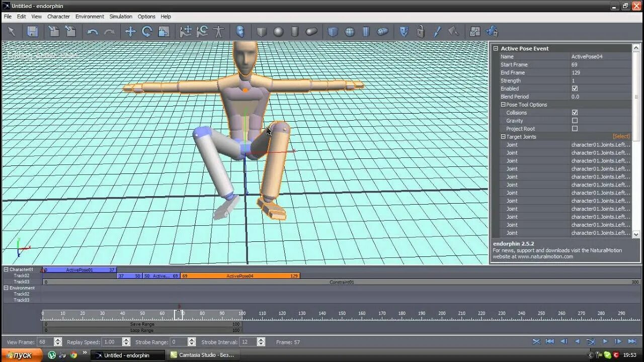Enable the Project Root checkbox
Screen dimensions: 644x362
[x=575, y=129]
